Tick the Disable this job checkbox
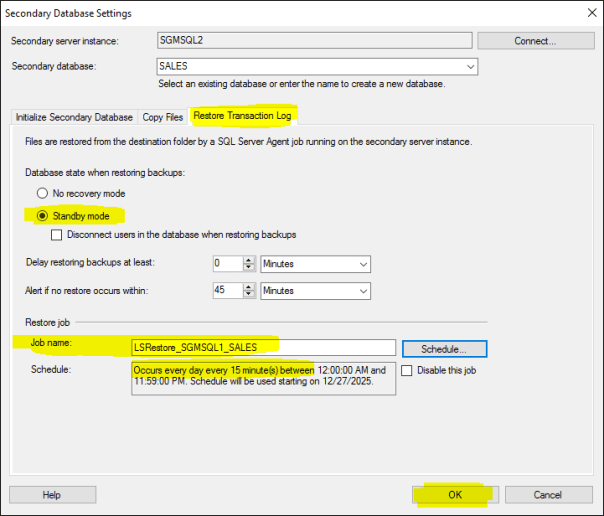This screenshot has width=604, height=516. [407, 370]
